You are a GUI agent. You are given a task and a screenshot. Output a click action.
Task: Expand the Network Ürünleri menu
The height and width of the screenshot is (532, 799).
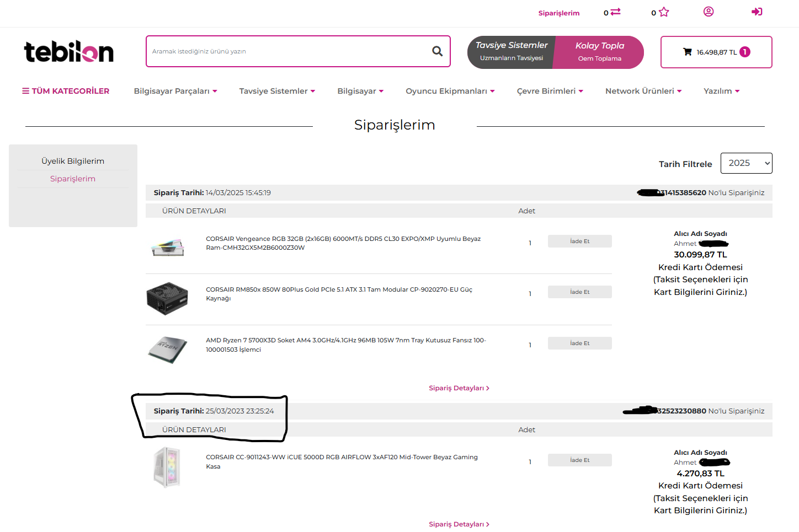pyautogui.click(x=643, y=91)
